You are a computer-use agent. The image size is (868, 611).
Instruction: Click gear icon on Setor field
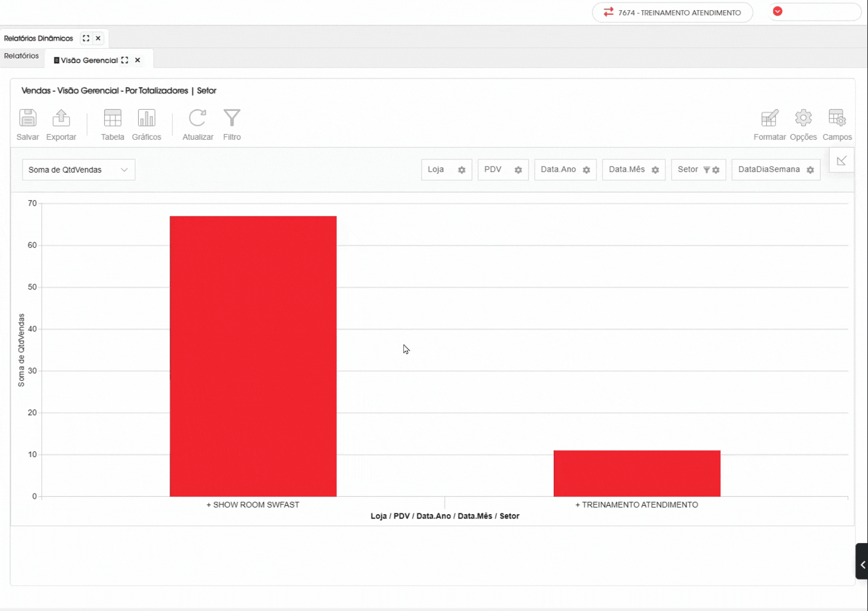716,170
